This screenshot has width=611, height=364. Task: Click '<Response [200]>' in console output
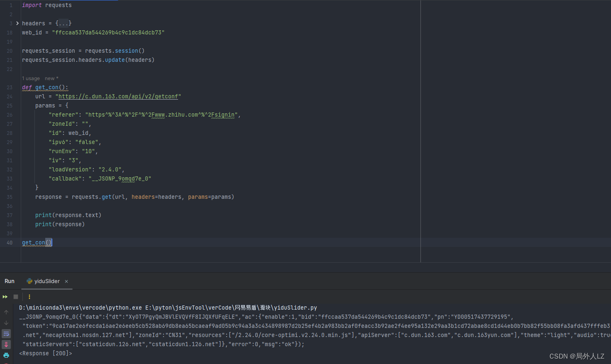[46, 353]
